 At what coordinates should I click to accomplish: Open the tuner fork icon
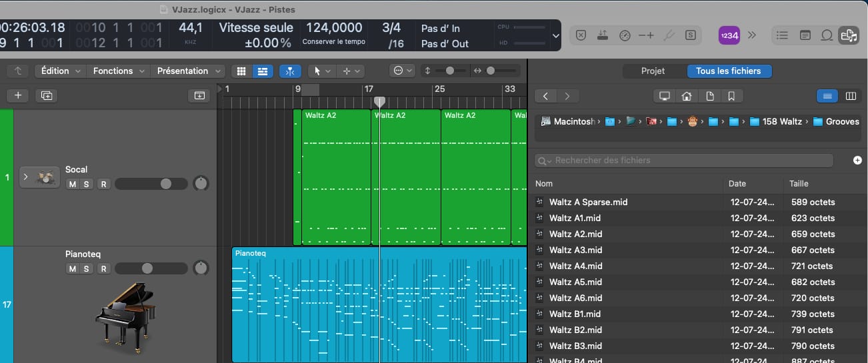tap(669, 35)
